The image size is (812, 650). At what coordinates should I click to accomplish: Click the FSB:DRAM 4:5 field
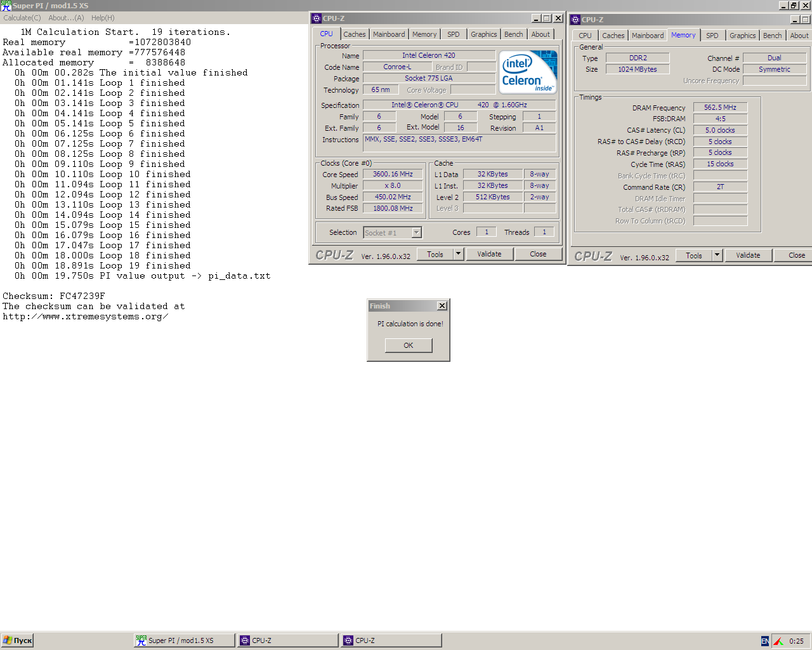(x=720, y=119)
